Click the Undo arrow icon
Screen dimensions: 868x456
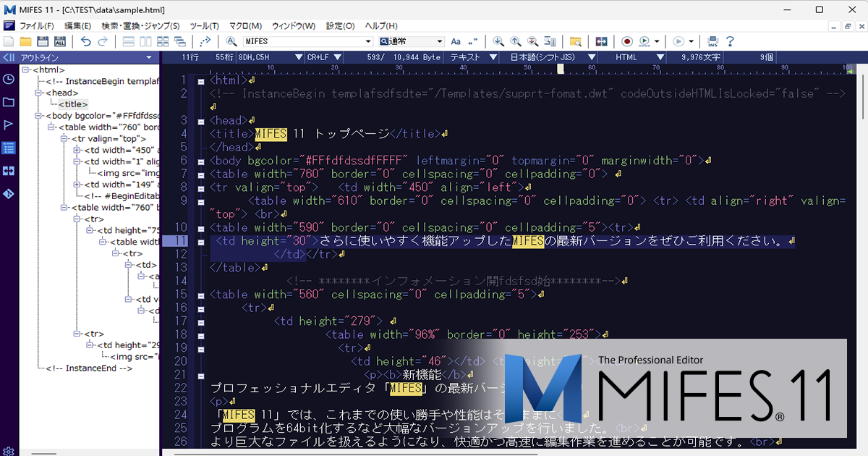pyautogui.click(x=86, y=41)
